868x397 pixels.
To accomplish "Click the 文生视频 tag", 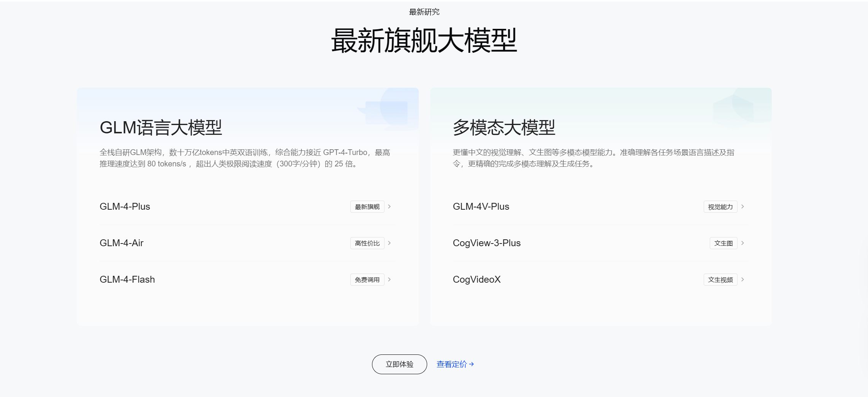I will click(720, 280).
